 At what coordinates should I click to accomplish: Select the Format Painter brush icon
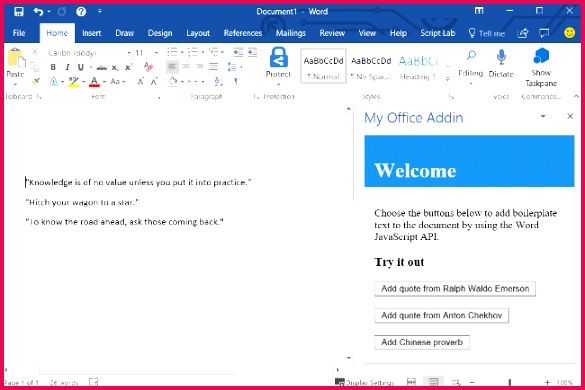click(x=35, y=81)
